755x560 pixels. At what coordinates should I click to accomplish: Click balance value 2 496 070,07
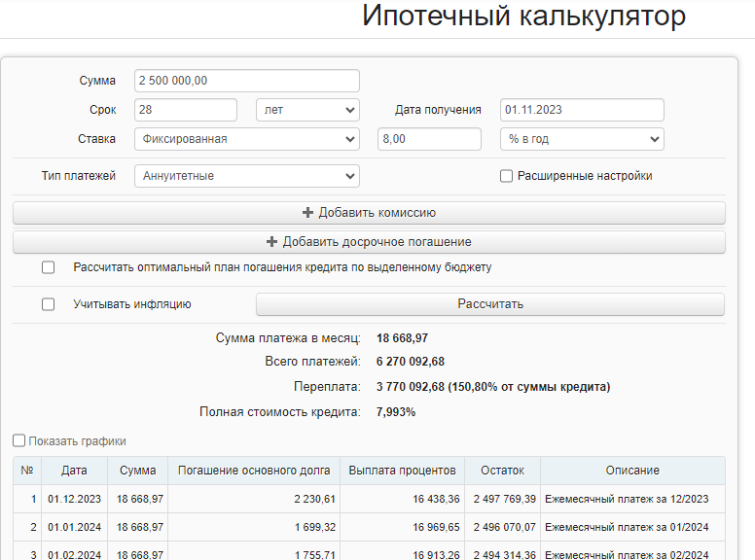(x=504, y=527)
